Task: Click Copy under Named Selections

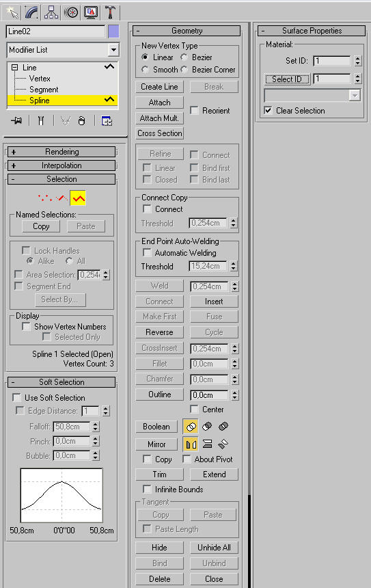Action: click(41, 226)
